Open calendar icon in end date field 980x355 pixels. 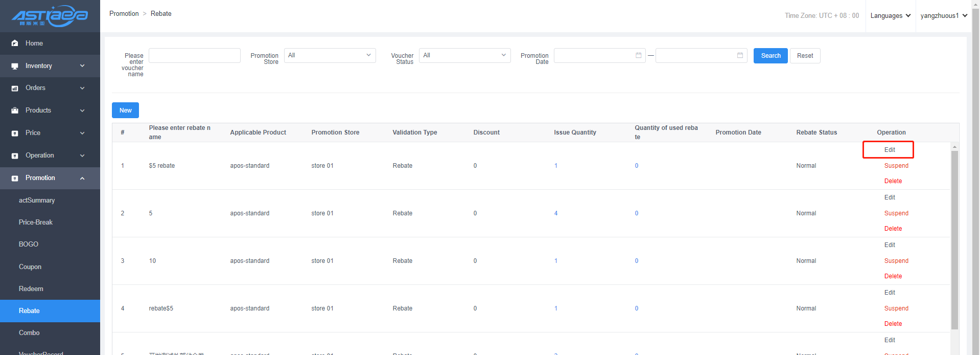[x=740, y=55]
